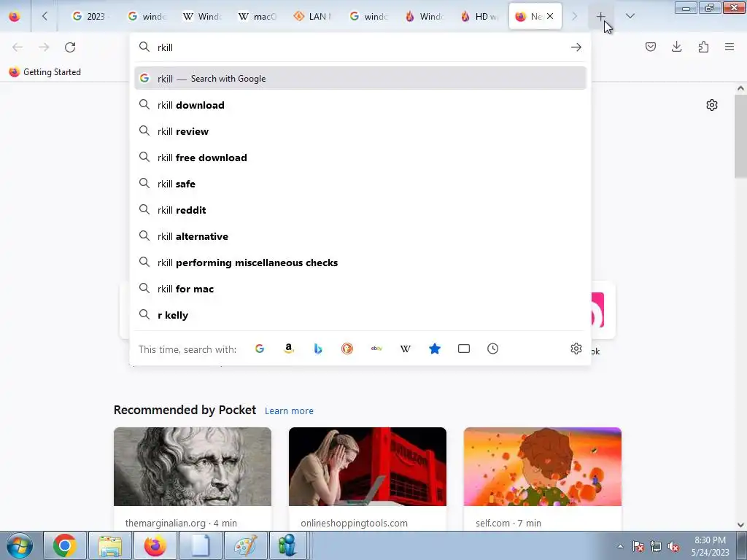The width and height of the screenshot is (747, 560).
Task: Click Action Center flag tray icon
Action: [638, 546]
